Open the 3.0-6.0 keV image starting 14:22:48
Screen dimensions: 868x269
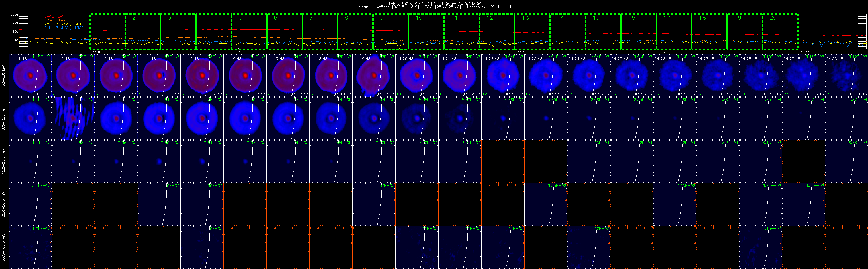pos(503,76)
